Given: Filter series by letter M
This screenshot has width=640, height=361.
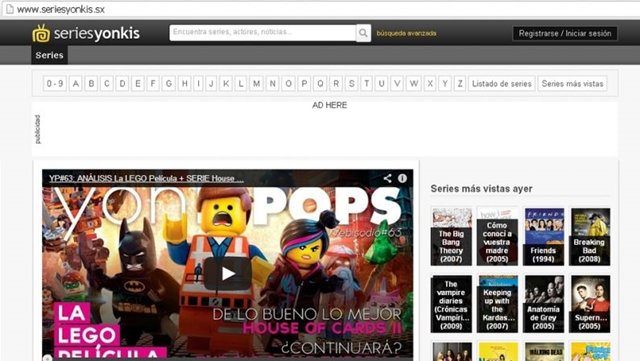Looking at the screenshot, I should 256,84.
